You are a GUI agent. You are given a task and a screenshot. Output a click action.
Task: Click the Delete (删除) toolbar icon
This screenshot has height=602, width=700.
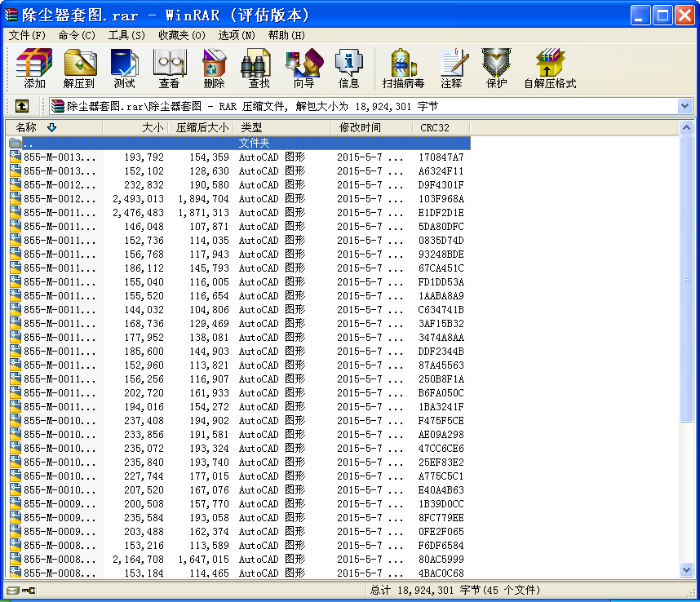pyautogui.click(x=214, y=69)
